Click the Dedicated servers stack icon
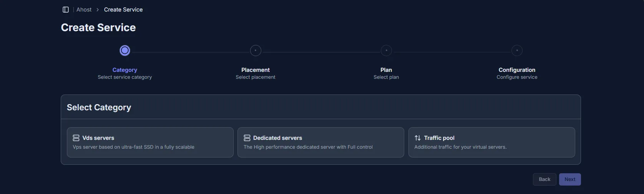The width and height of the screenshot is (644, 194). [x=247, y=138]
